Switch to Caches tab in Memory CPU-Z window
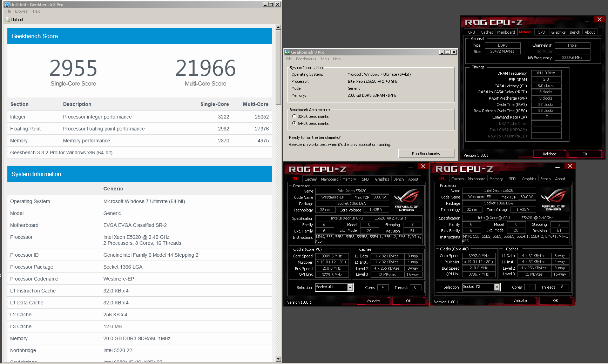This screenshot has width=608, height=364. point(487,32)
